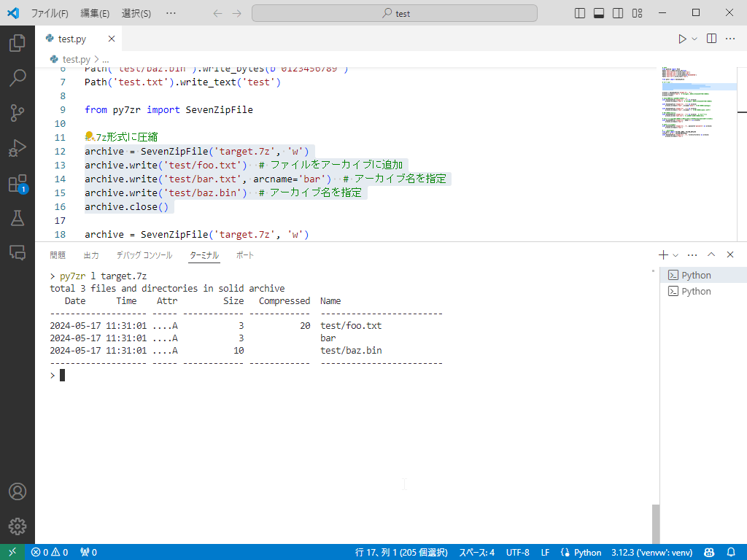Toggle the panel maximize chevron
The image size is (747, 560).
[711, 254]
